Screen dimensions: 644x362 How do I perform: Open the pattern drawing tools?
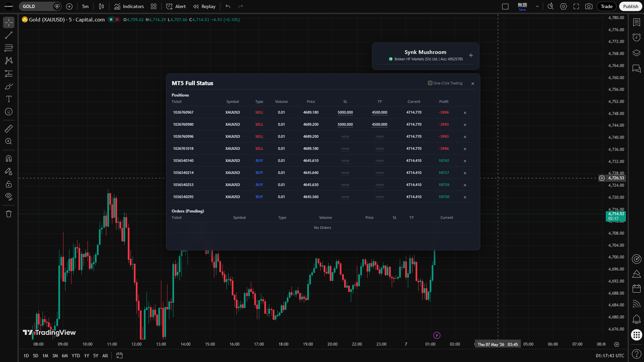point(9,61)
